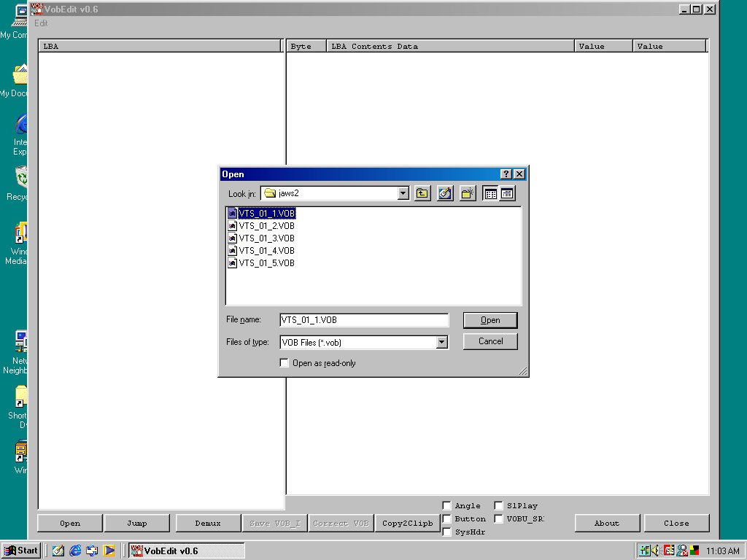Go up one folder level in Open dialog

click(422, 193)
